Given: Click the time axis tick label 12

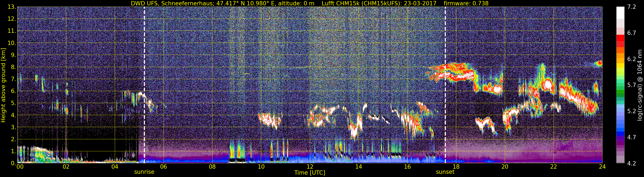Looking at the screenshot, I should [310, 167].
